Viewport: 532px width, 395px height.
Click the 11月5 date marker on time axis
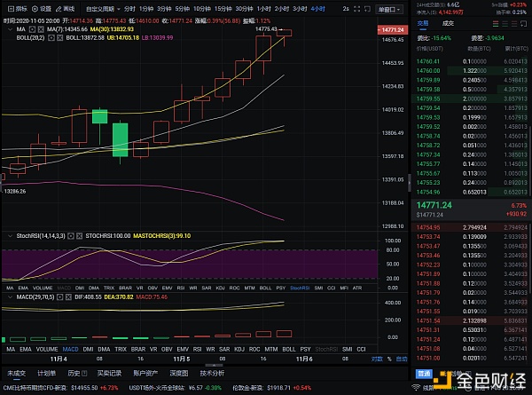point(182,359)
